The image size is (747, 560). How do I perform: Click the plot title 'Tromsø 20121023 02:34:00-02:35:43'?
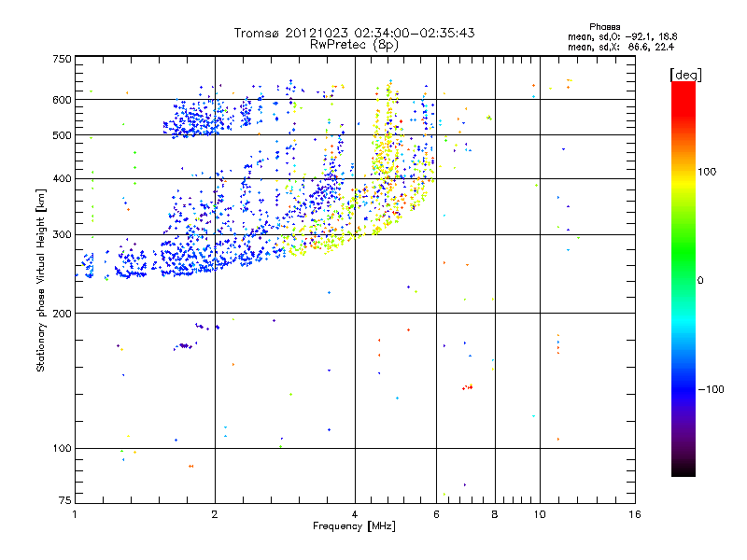(354, 33)
